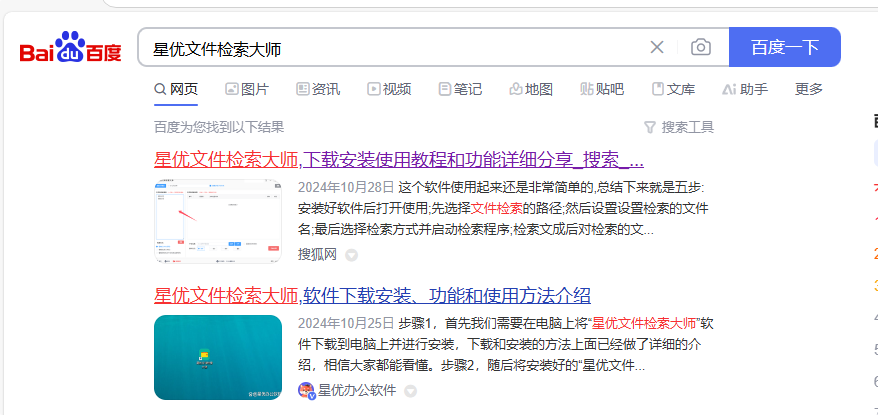Click the 百度一下 search button

[x=784, y=48]
